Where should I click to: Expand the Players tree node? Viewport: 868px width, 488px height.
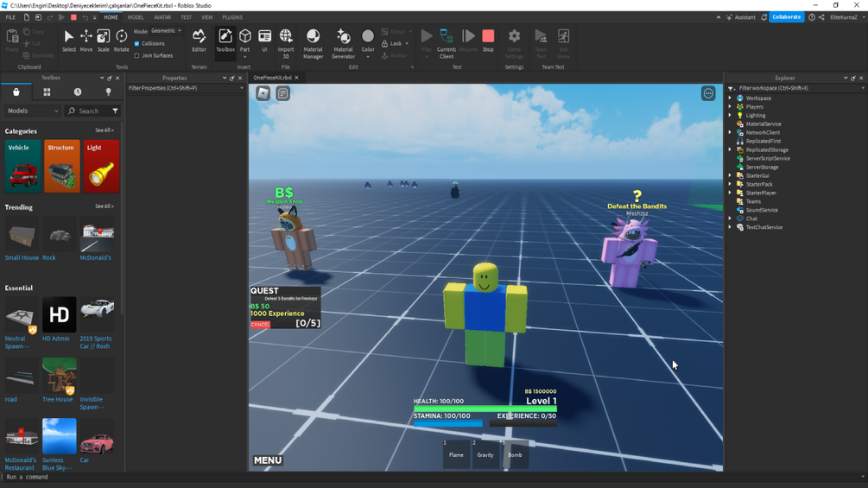click(730, 107)
